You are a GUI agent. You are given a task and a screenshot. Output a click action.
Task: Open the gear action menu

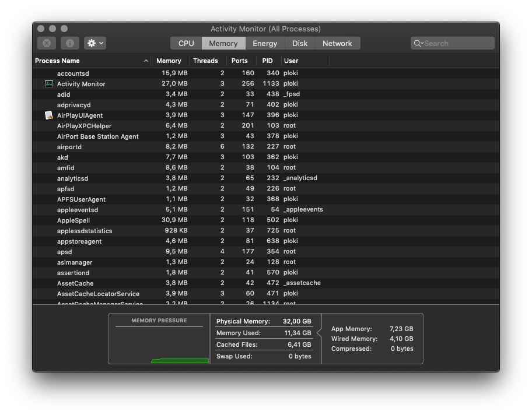point(95,43)
